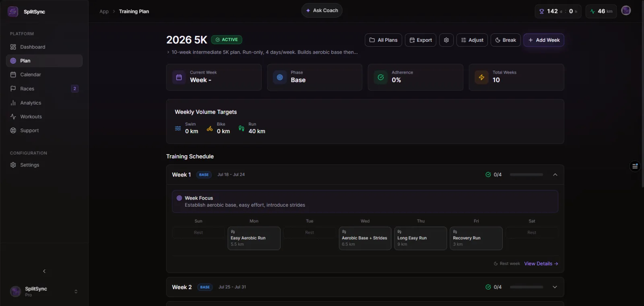Click the Races badge showing 2
Screen dimensions: 644x306
coord(74,88)
